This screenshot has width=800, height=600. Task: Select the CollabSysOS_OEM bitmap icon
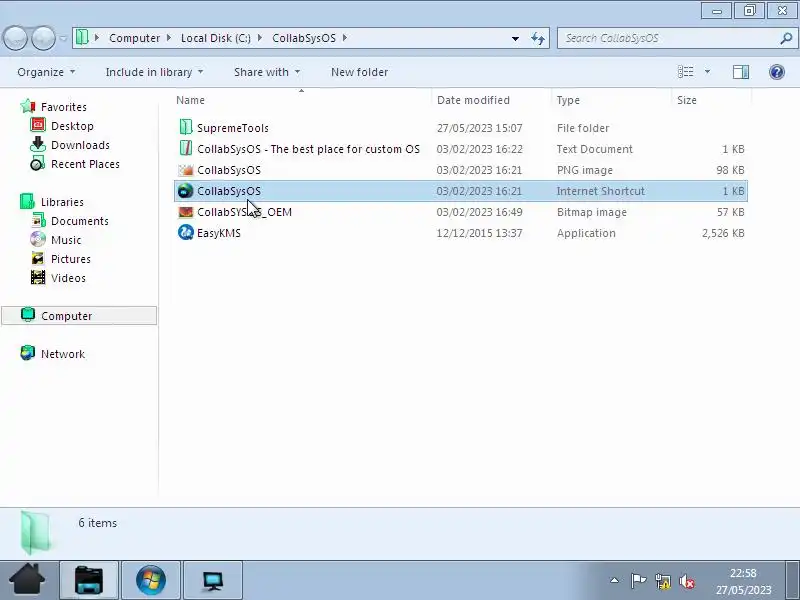pos(186,212)
